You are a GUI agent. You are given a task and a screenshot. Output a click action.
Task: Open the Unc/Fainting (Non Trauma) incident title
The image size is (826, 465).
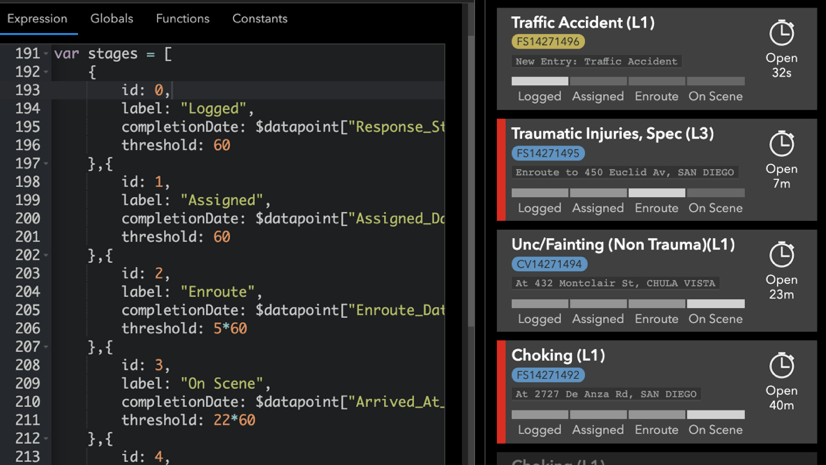pyautogui.click(x=622, y=244)
